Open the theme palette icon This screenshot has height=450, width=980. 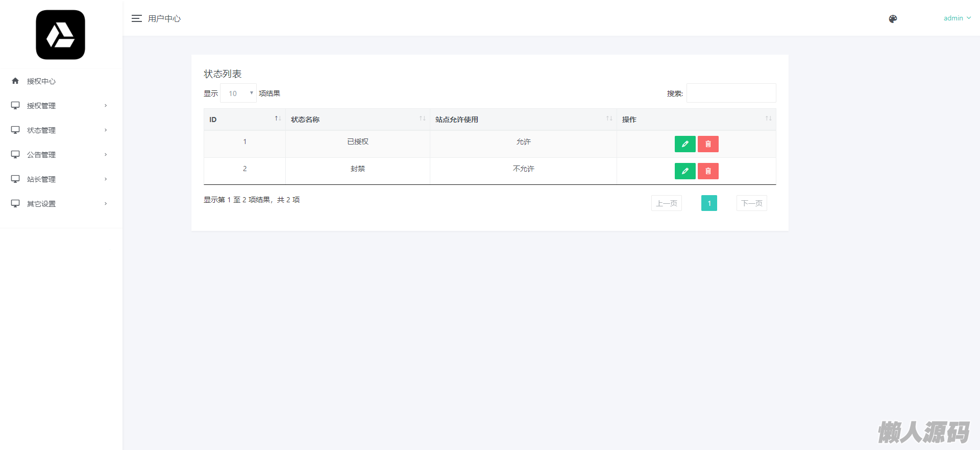click(893, 19)
